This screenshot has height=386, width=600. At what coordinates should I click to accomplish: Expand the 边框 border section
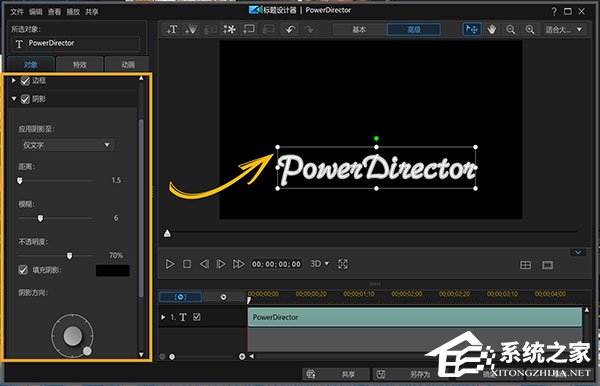coord(14,80)
